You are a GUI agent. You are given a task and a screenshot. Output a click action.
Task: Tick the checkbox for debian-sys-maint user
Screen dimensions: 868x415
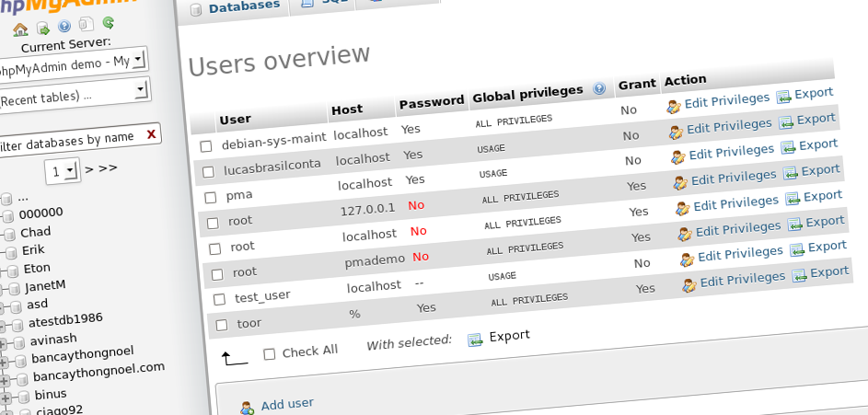click(206, 145)
